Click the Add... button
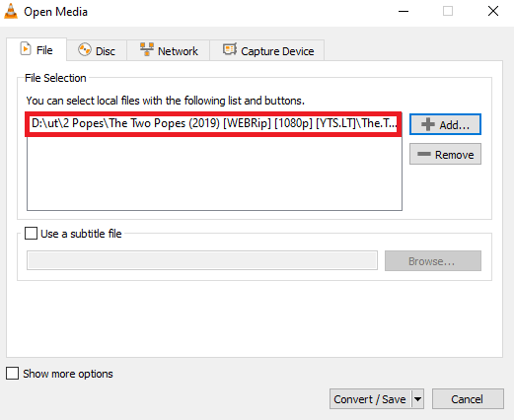514x420 pixels. tap(445, 124)
